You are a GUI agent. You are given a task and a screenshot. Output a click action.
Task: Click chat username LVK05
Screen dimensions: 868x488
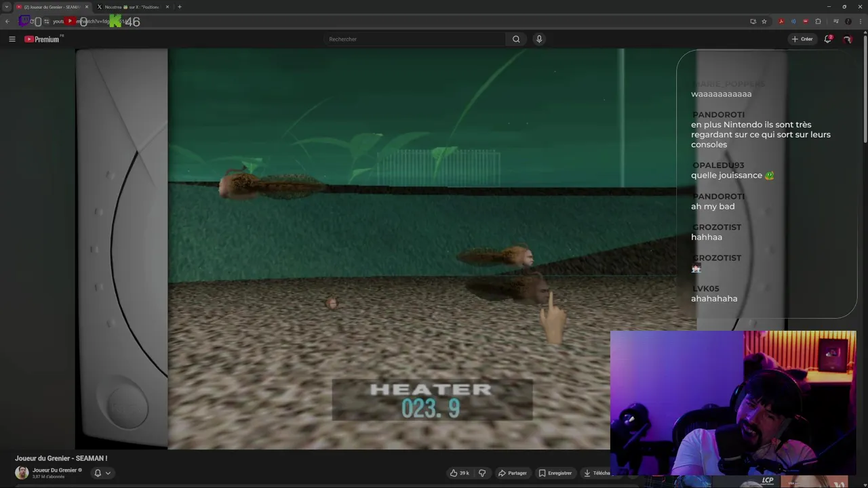pos(705,289)
